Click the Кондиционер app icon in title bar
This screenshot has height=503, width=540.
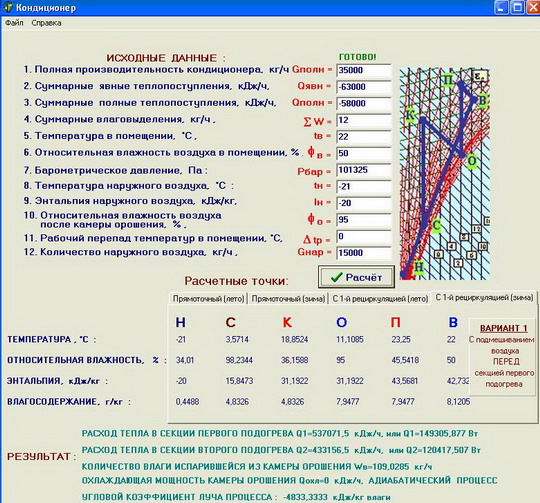pos(8,8)
